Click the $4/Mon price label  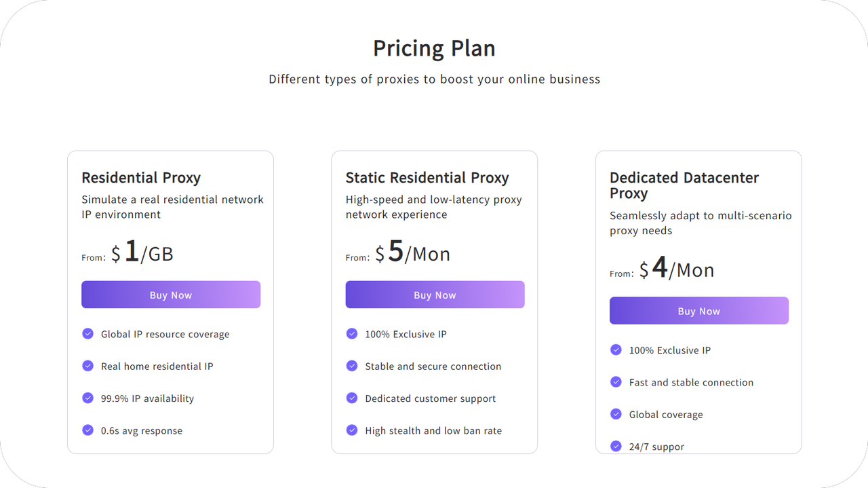676,269
